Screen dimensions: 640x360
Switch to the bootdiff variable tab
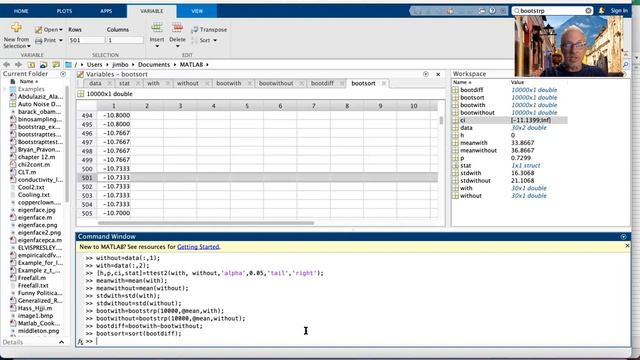click(322, 83)
